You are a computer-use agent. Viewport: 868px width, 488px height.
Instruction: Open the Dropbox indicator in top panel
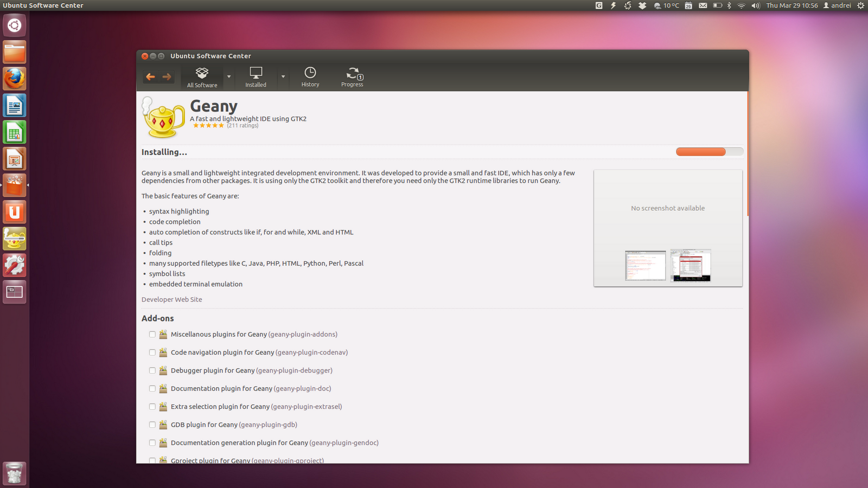[642, 5]
